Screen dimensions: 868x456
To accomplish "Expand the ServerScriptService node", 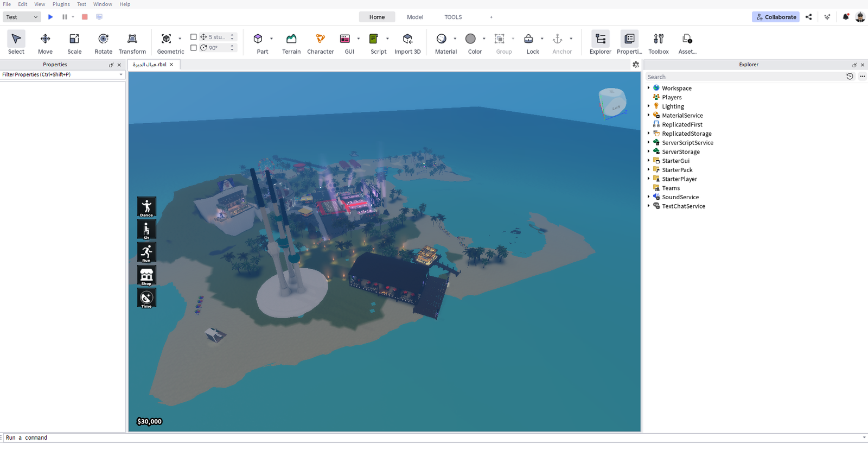I will point(648,143).
